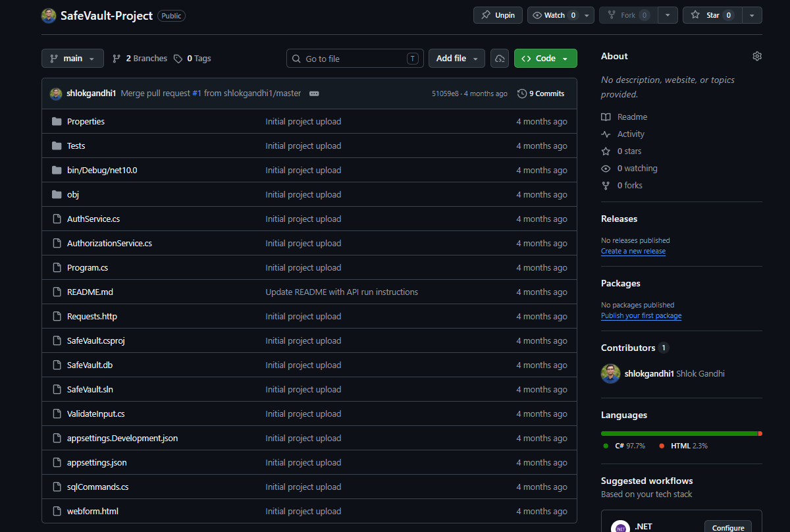Click the pulse icon next to Activity
The width and height of the screenshot is (790, 532).
(606, 134)
